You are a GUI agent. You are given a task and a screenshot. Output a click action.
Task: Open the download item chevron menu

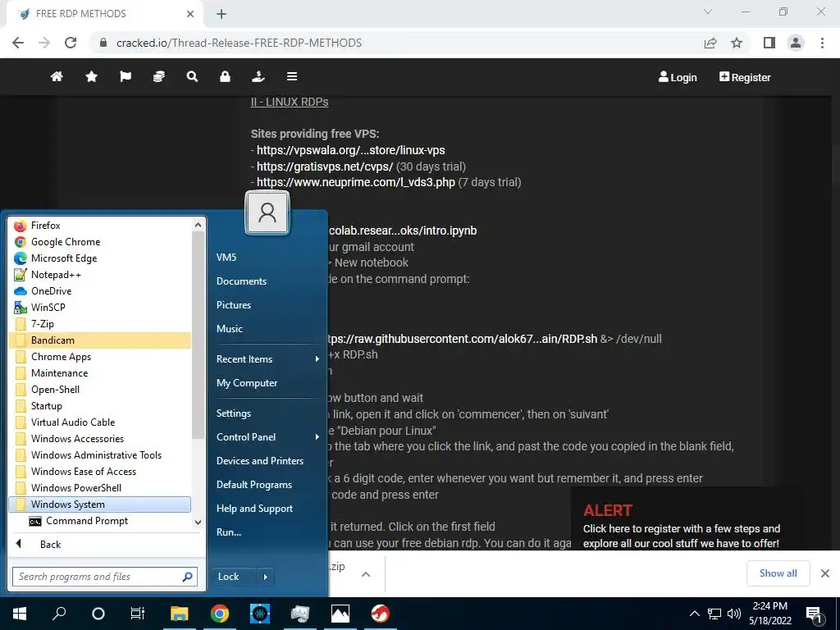pos(366,573)
